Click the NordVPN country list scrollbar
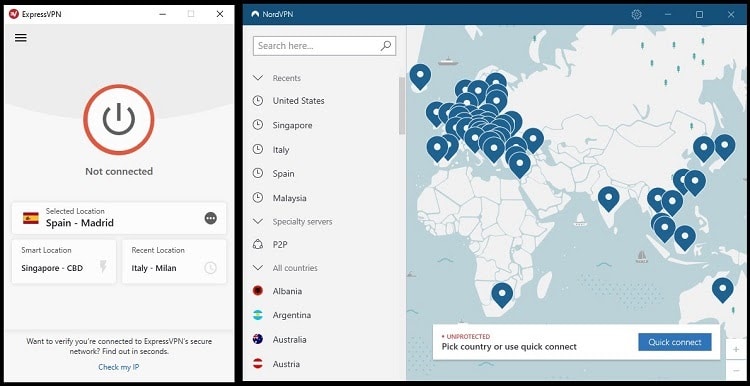This screenshot has width=750, height=386. click(x=402, y=105)
